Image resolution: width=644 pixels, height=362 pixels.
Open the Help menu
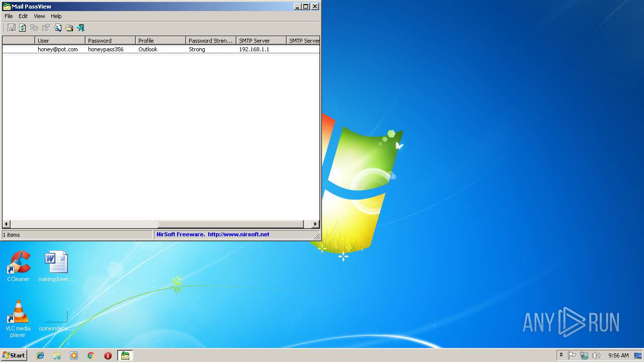coord(56,16)
